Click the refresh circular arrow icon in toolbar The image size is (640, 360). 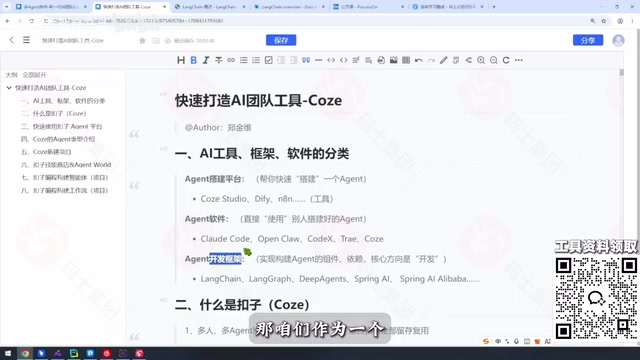point(506,60)
